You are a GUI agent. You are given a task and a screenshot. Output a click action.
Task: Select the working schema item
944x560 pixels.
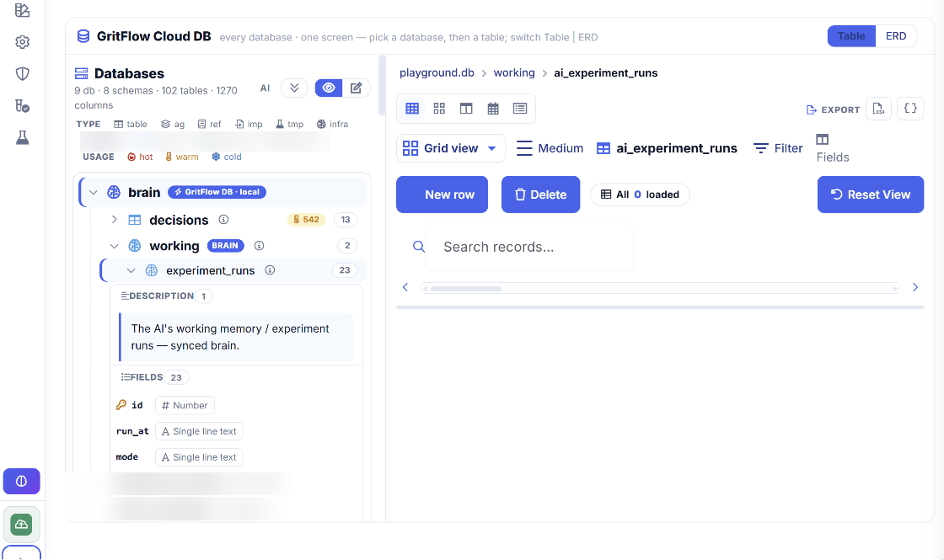tap(174, 246)
